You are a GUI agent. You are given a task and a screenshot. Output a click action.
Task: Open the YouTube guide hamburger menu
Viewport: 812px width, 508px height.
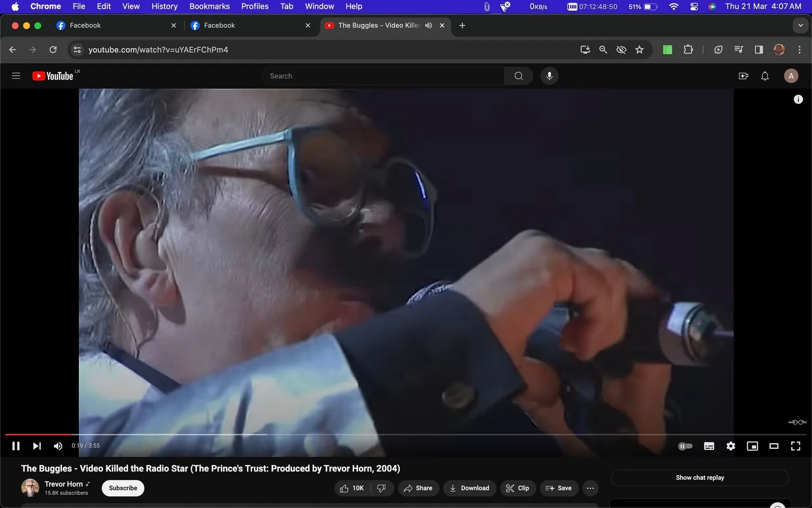[x=16, y=76]
